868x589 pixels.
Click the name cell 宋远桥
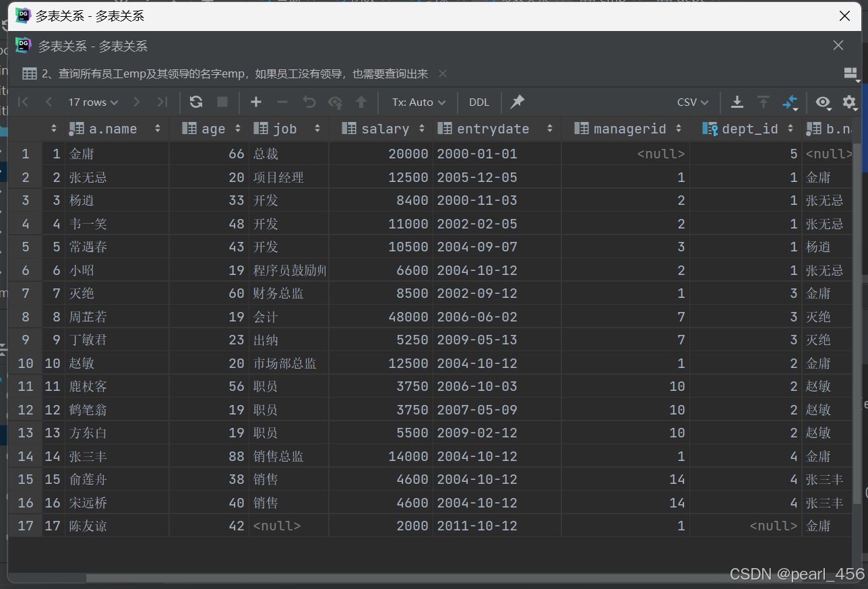click(x=117, y=503)
